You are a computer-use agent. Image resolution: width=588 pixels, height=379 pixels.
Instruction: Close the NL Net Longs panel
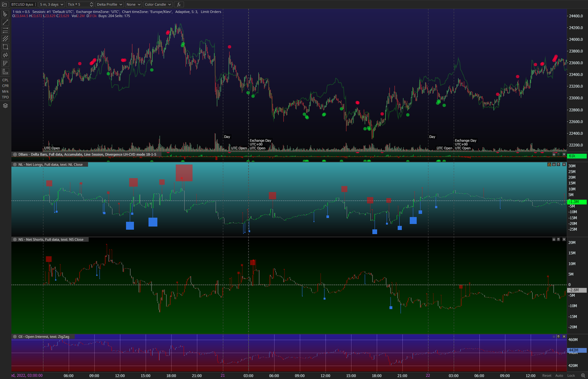(563, 165)
